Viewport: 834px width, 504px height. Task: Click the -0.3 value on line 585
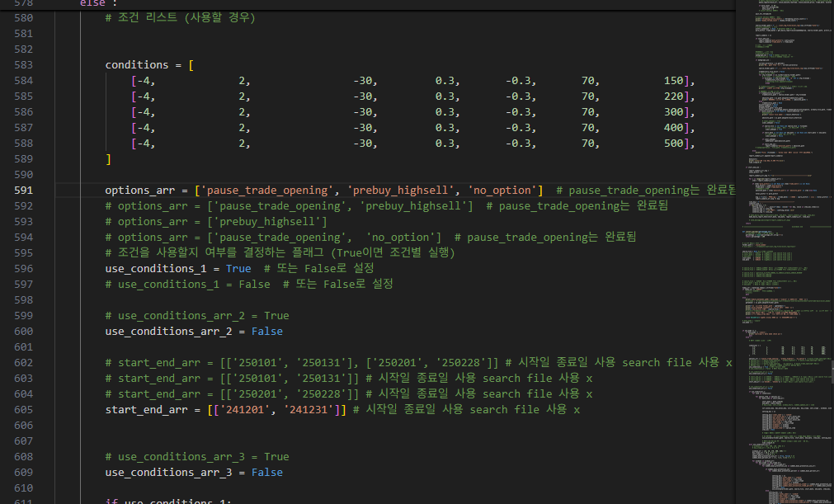point(518,97)
